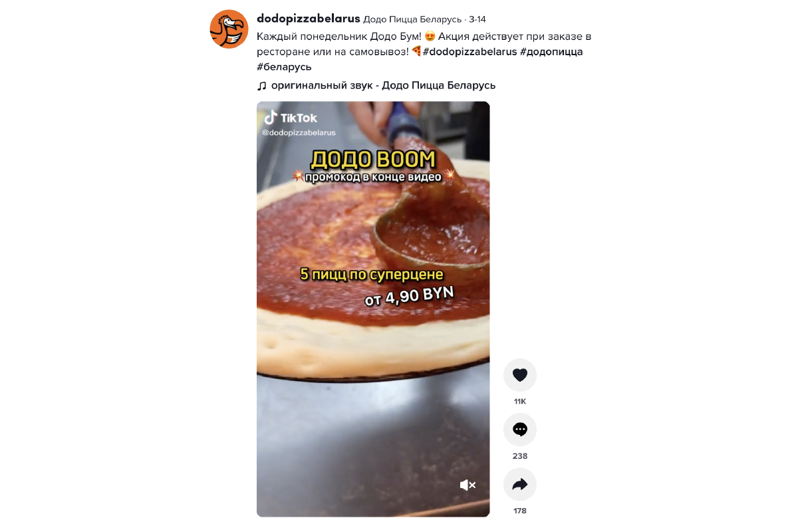Like the video with the heart icon
The image size is (798, 532).
[x=520, y=375]
